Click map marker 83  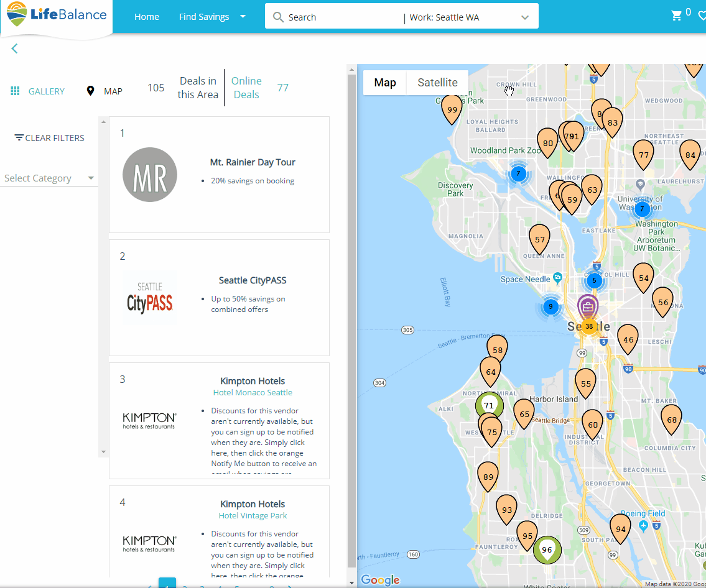[612, 122]
